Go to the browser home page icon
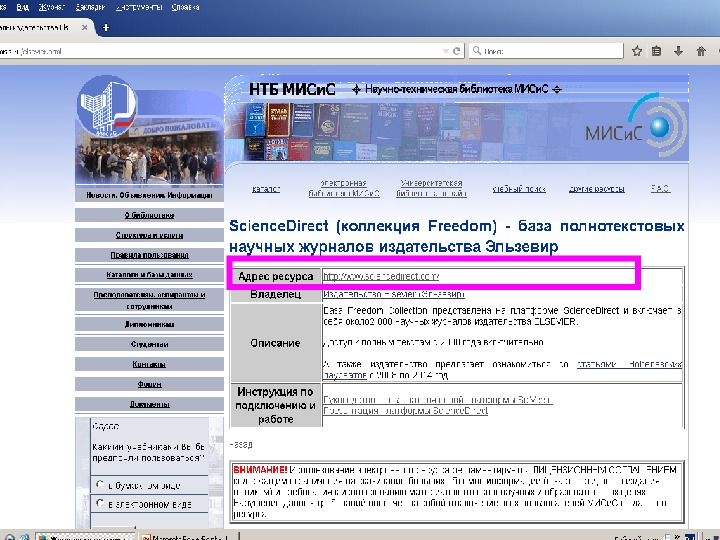Screen dimensions: 720x540 tap(701, 51)
